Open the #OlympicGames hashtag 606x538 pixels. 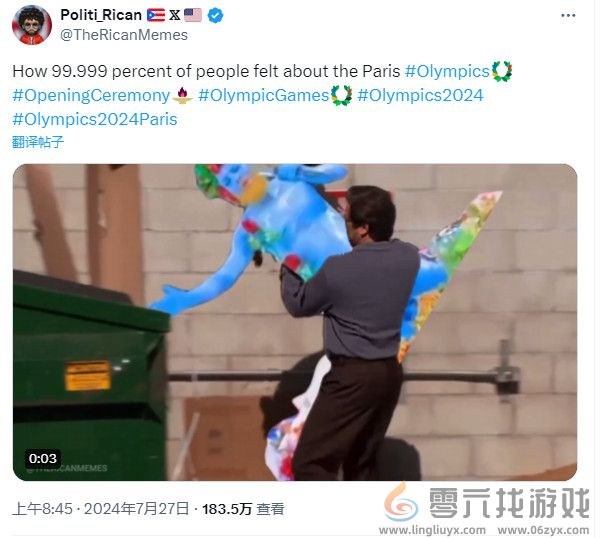(x=264, y=95)
